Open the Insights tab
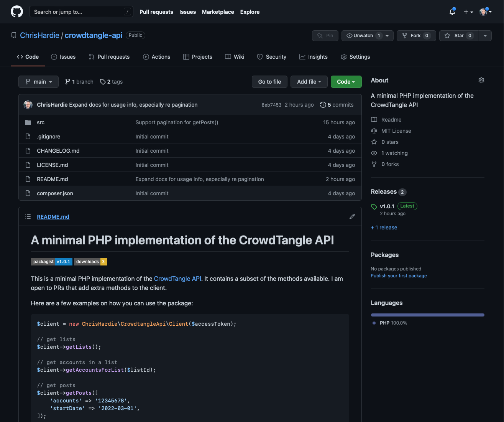This screenshot has width=504, height=422. (314, 57)
